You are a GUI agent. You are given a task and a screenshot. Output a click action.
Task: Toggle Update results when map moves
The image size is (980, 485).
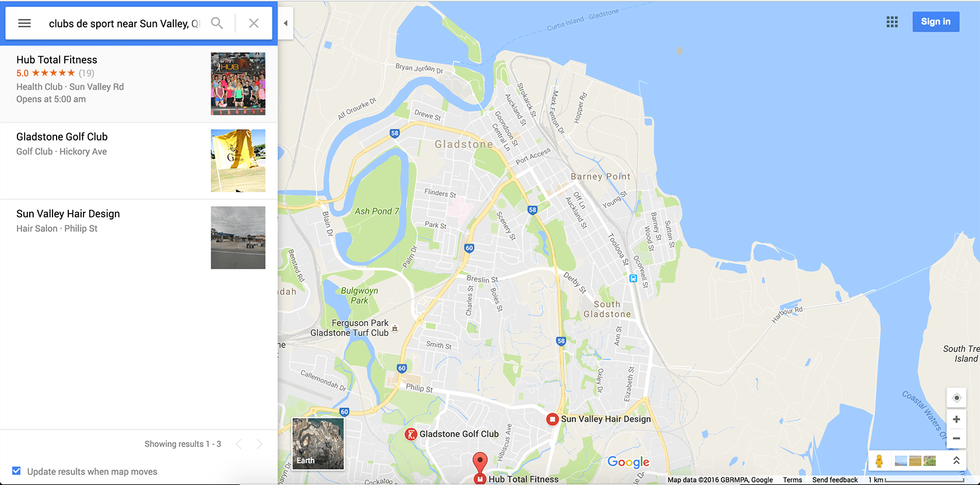[x=16, y=471]
